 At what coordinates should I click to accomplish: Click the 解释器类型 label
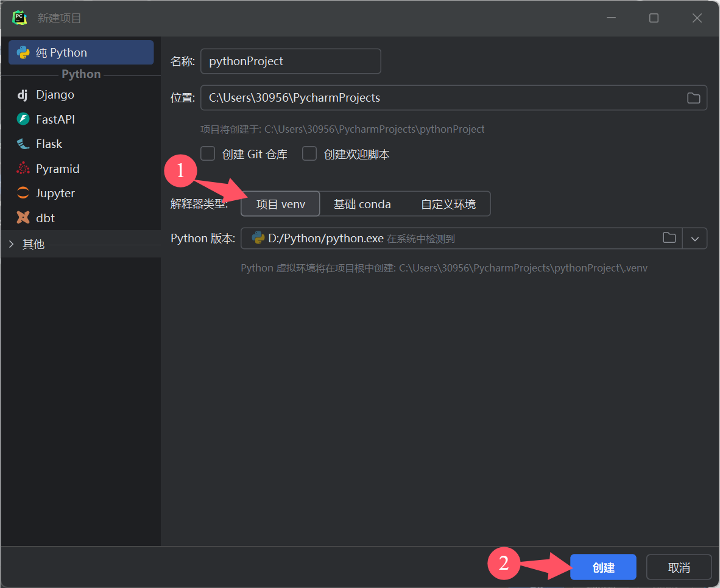[x=199, y=204]
